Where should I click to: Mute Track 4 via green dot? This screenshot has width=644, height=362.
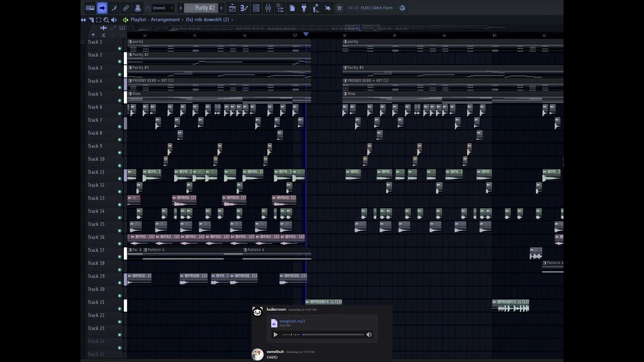tap(120, 87)
